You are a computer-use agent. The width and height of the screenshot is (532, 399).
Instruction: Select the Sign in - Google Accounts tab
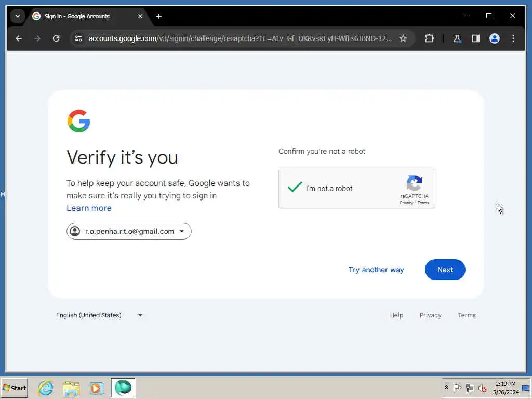88,16
